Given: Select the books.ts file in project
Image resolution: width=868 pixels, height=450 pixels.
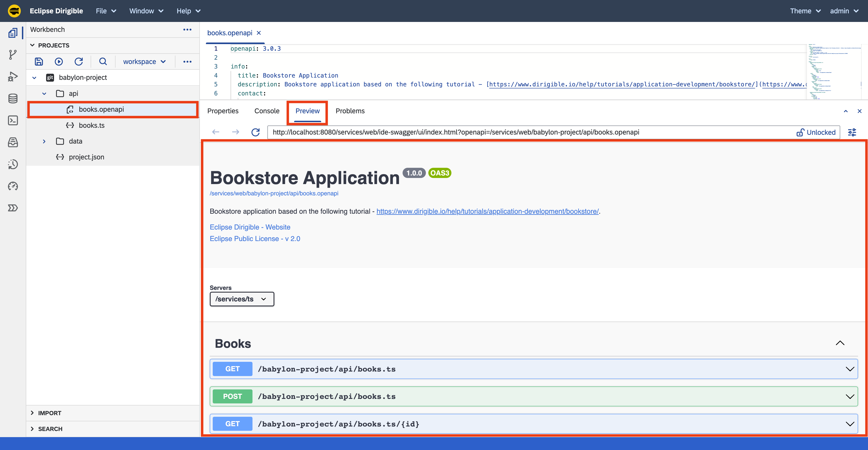Looking at the screenshot, I should (x=91, y=125).
